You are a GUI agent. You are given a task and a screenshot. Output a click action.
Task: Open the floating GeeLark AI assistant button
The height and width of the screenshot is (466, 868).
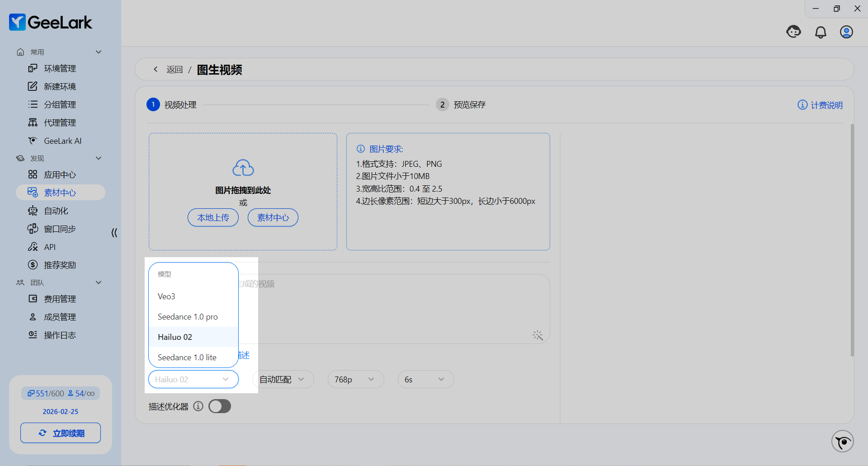[x=843, y=441]
